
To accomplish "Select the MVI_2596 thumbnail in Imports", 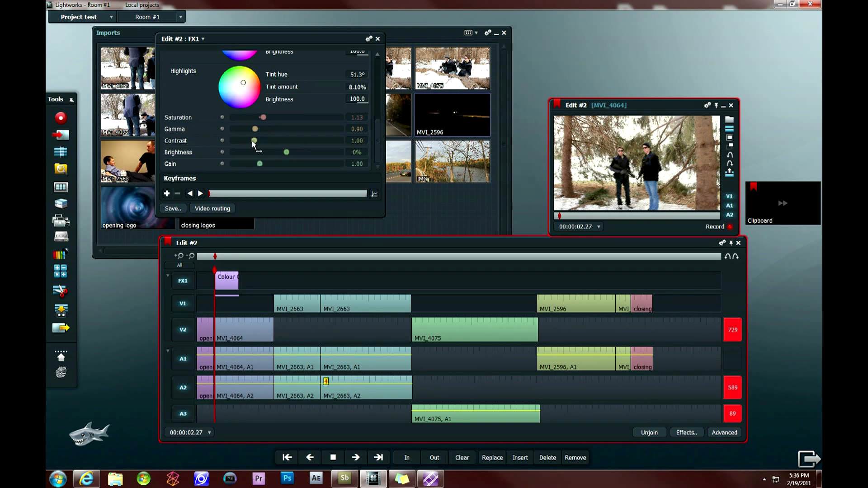I will [x=452, y=115].
